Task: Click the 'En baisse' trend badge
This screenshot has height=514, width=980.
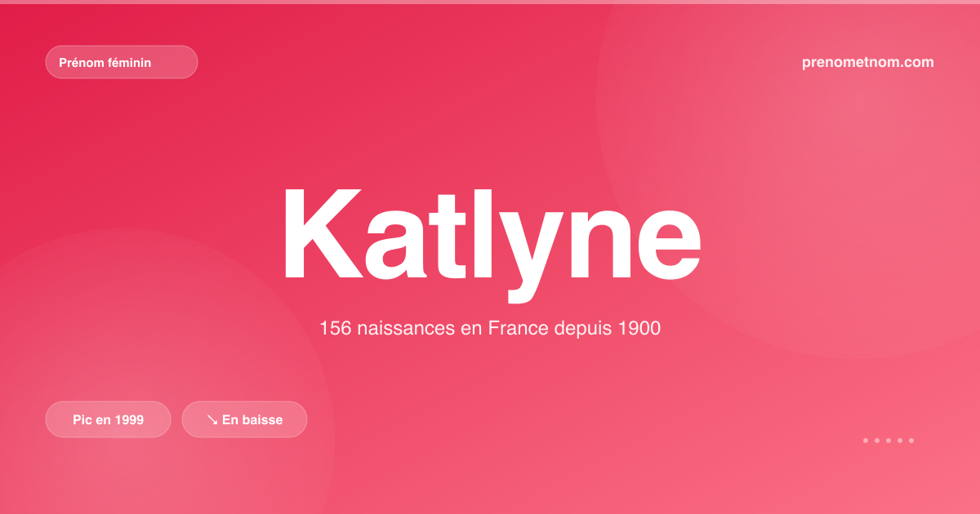Action: tap(244, 419)
